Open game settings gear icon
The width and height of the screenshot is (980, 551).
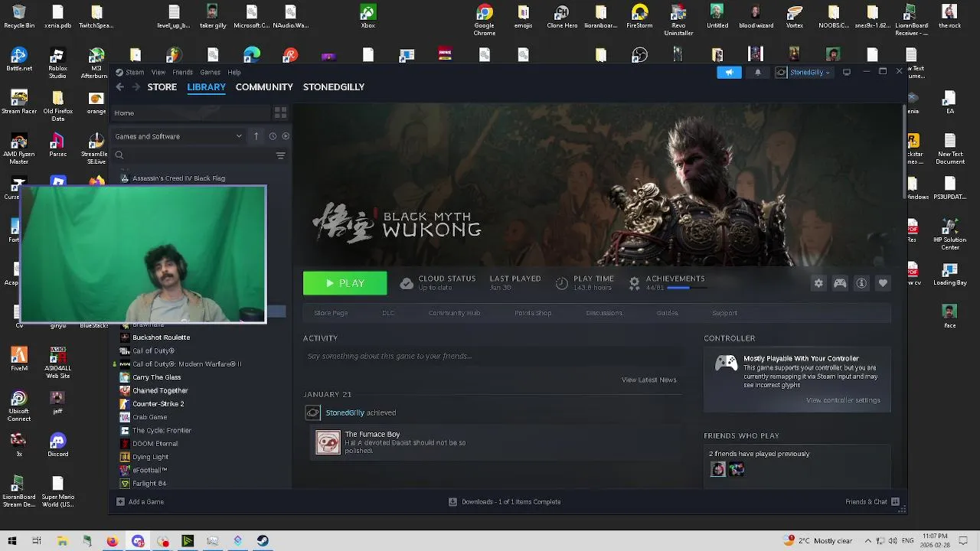click(x=818, y=283)
